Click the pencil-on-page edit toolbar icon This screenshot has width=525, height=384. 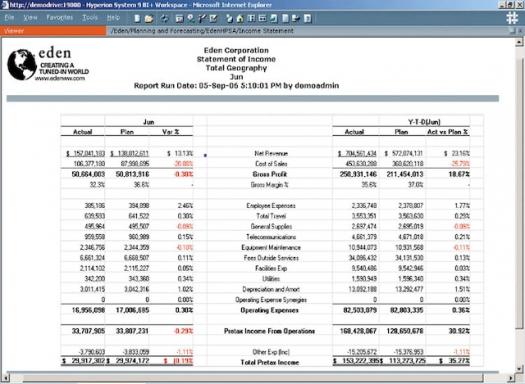coord(213,18)
